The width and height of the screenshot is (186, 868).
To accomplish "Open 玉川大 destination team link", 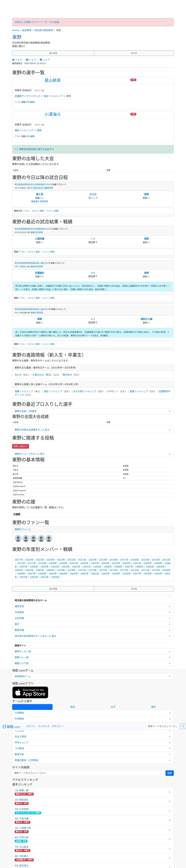I will 18,374.
